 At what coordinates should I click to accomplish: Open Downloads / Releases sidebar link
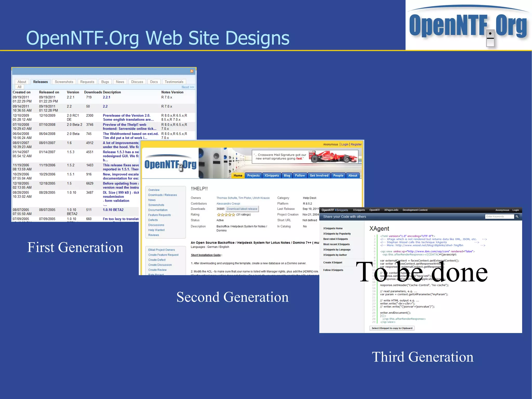(163, 195)
